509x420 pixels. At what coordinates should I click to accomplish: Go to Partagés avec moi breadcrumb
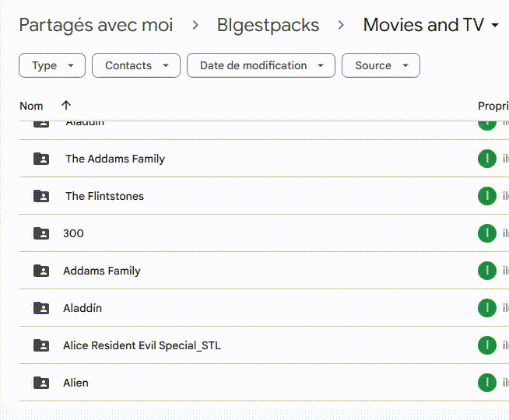click(x=96, y=25)
